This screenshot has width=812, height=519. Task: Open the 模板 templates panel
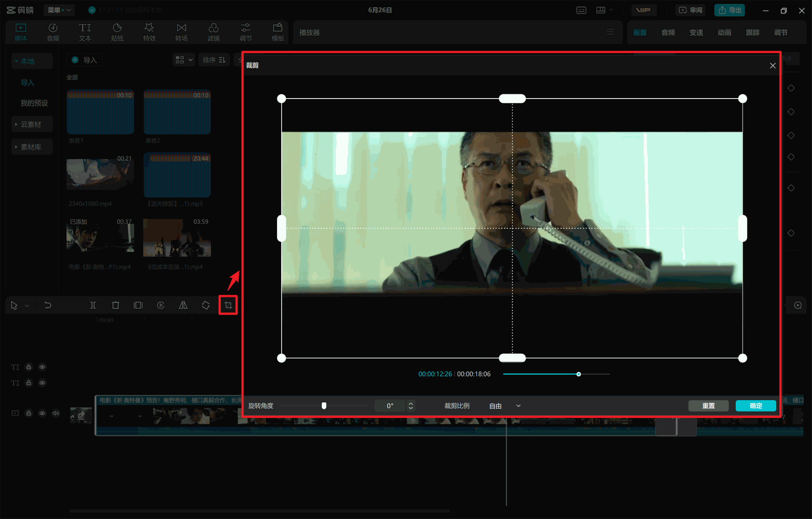pyautogui.click(x=278, y=32)
